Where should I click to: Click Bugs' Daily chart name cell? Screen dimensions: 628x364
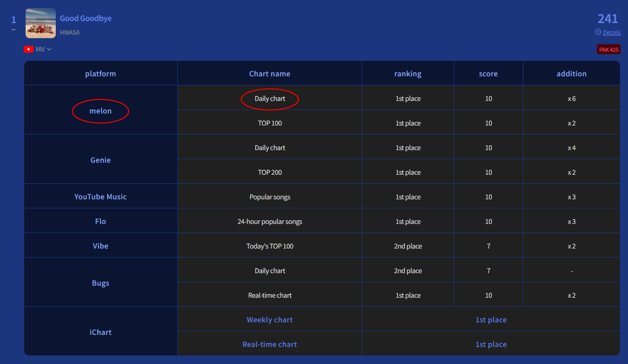[x=270, y=271]
